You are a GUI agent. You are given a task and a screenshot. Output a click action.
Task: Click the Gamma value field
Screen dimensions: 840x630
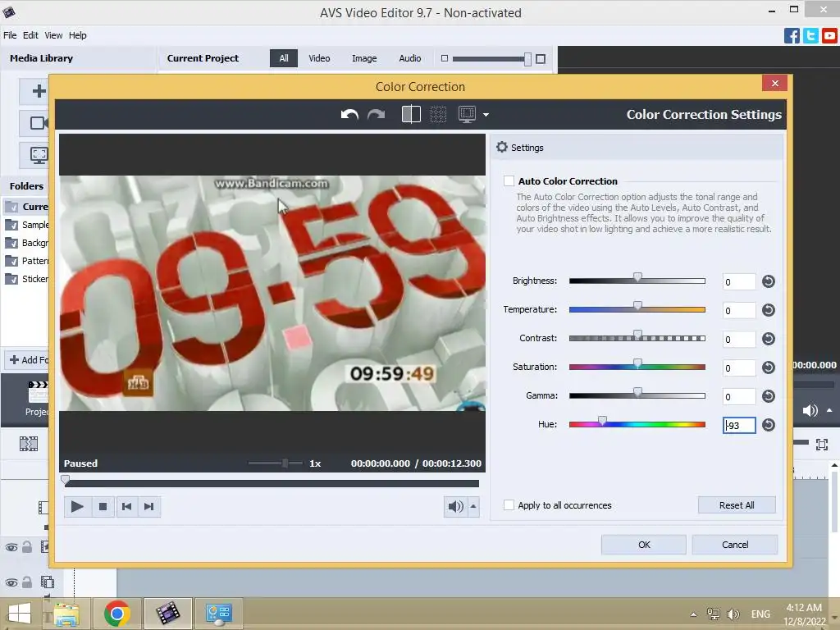(739, 396)
